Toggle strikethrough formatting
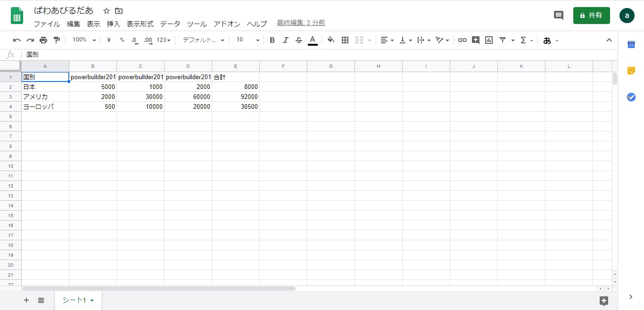644x310 pixels. pos(298,40)
